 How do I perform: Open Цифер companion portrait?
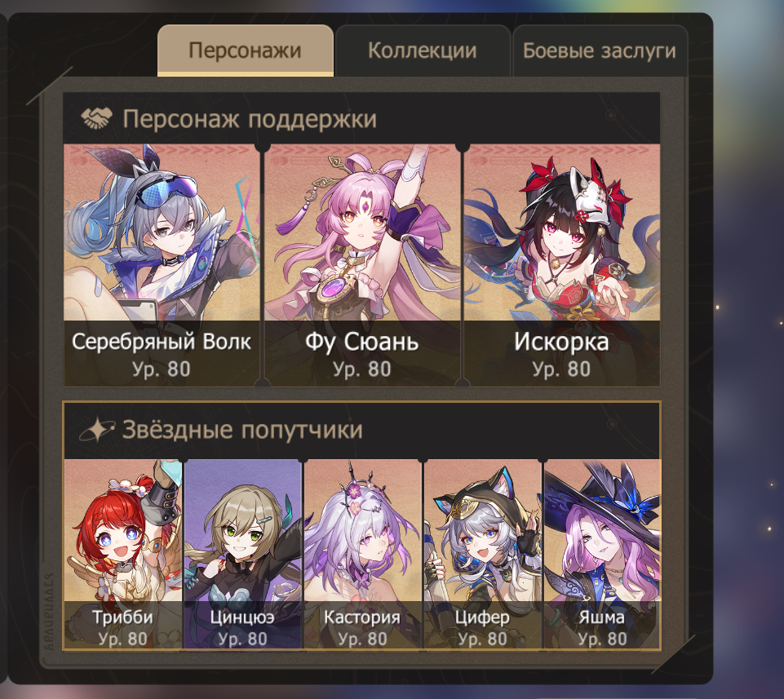pyautogui.click(x=482, y=554)
